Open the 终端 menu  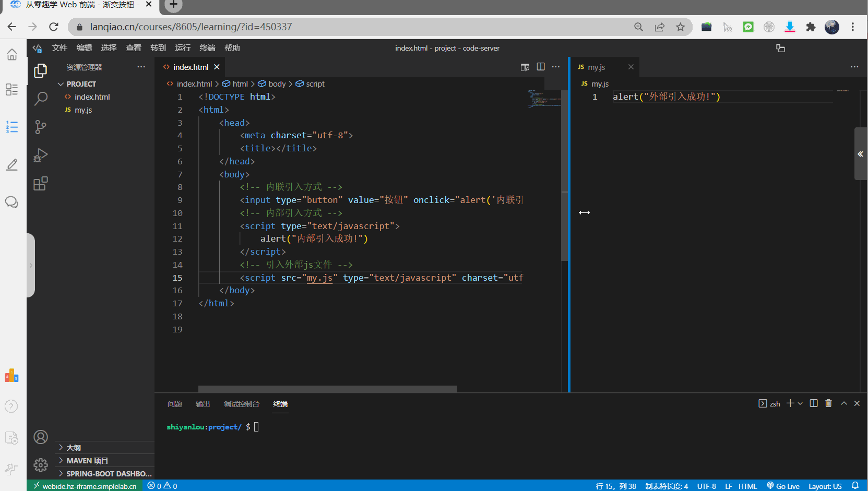pyautogui.click(x=207, y=48)
